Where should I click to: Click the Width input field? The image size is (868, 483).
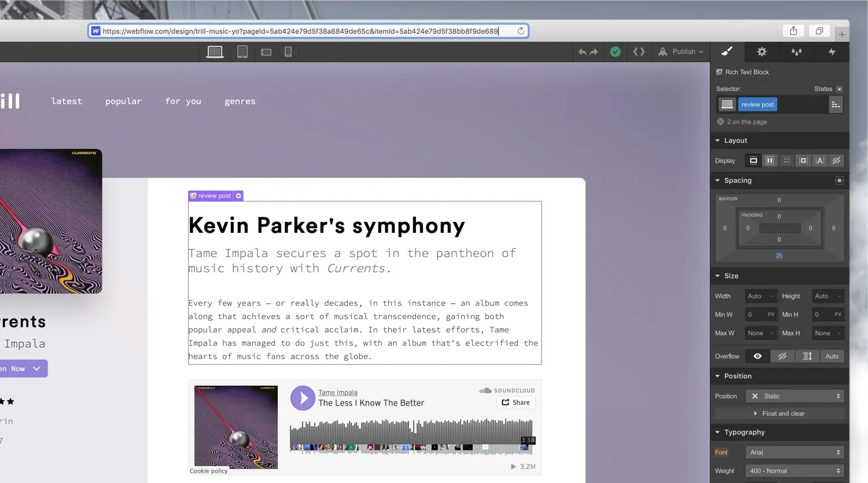pyautogui.click(x=761, y=296)
